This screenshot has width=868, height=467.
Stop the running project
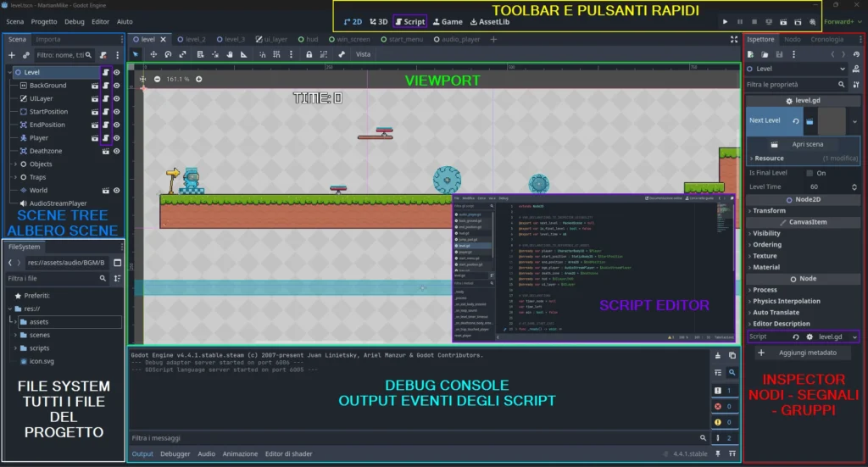754,22
